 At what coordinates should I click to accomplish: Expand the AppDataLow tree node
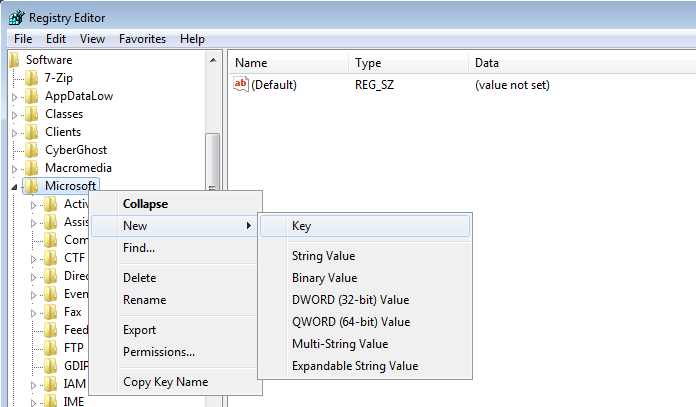click(15, 97)
